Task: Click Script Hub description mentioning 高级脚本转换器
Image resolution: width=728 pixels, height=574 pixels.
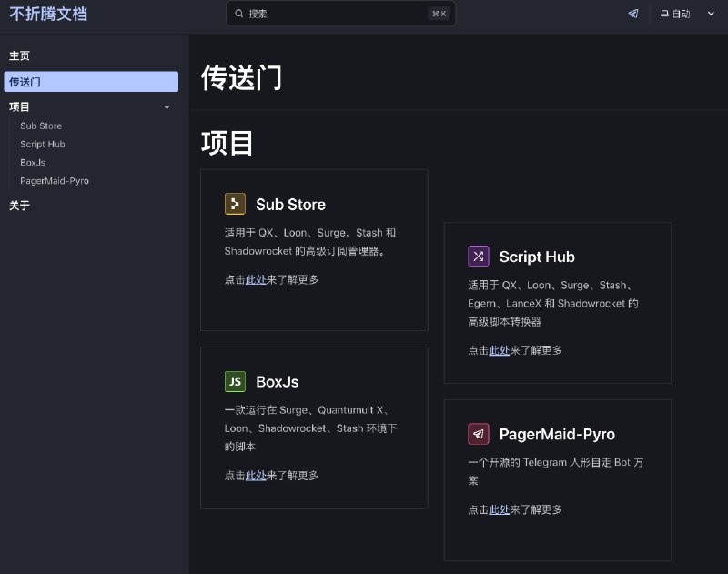Action: 553,304
